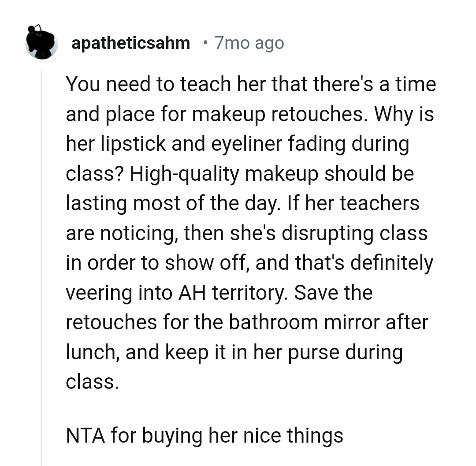476x466 pixels.
Task: Click the word "High-quality" in the comment
Action: (185, 174)
